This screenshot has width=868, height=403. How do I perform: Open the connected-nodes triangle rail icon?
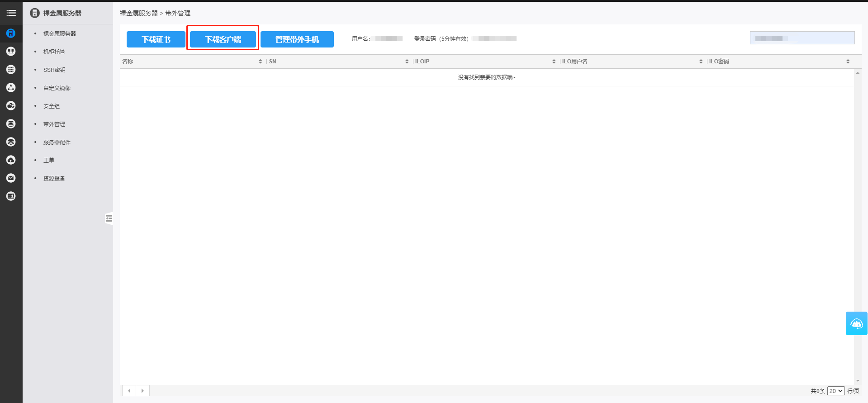pos(11,87)
